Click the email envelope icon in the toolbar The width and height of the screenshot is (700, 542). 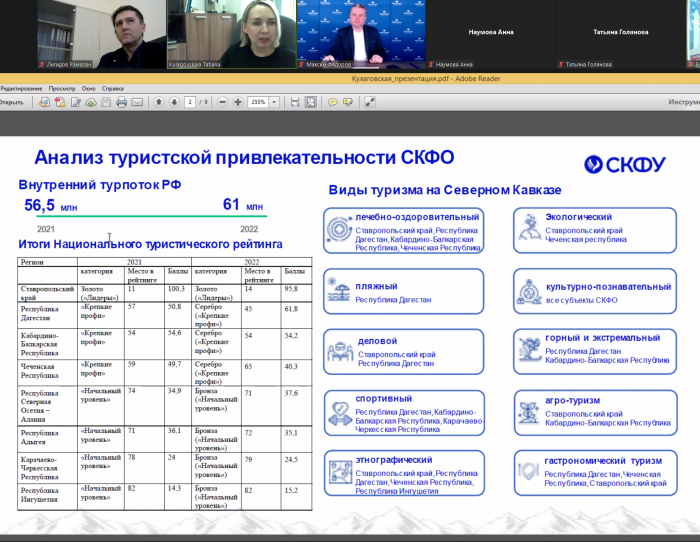tap(137, 102)
